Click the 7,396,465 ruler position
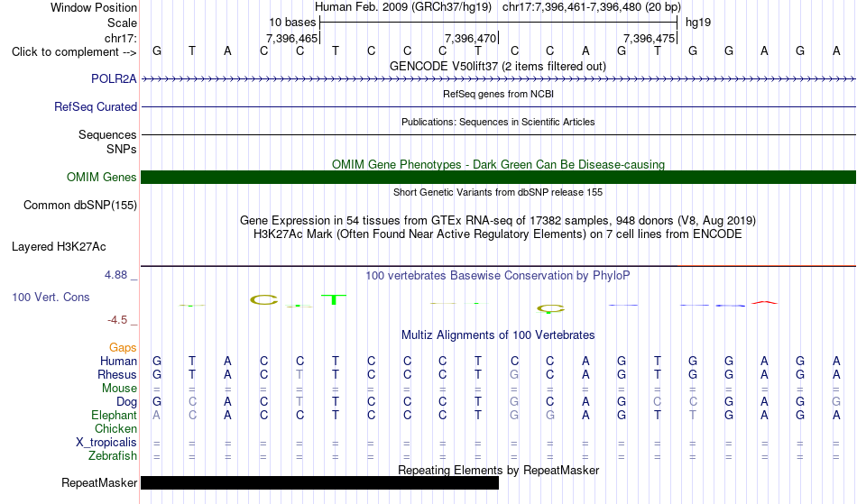Image resolution: width=857 pixels, height=504 pixels. pos(292,38)
